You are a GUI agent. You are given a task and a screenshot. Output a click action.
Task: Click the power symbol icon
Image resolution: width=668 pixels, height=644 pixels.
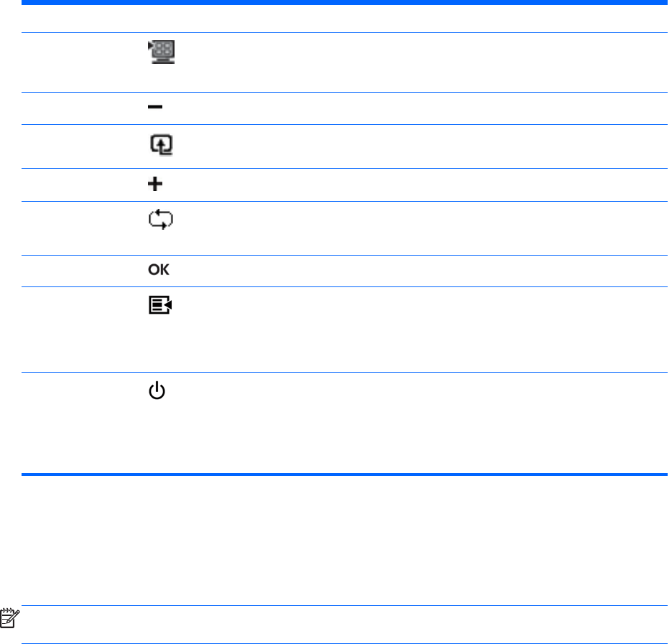(x=156, y=393)
